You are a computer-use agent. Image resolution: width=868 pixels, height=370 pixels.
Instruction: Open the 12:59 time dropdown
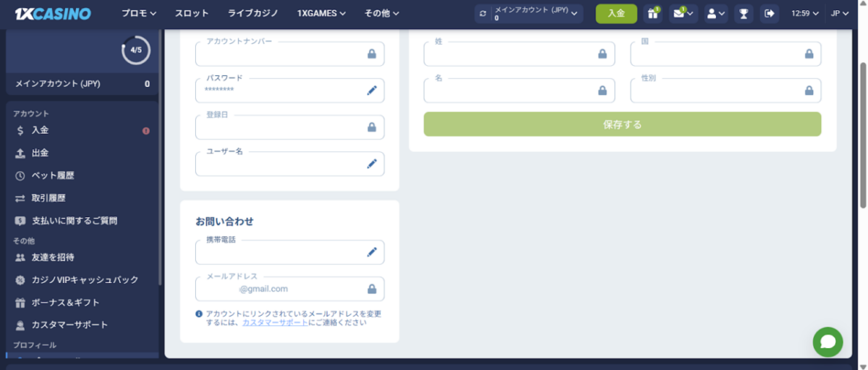click(805, 13)
